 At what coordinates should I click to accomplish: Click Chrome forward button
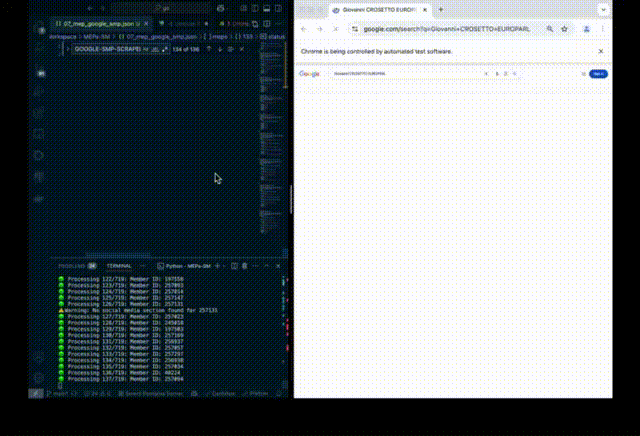click(320, 29)
